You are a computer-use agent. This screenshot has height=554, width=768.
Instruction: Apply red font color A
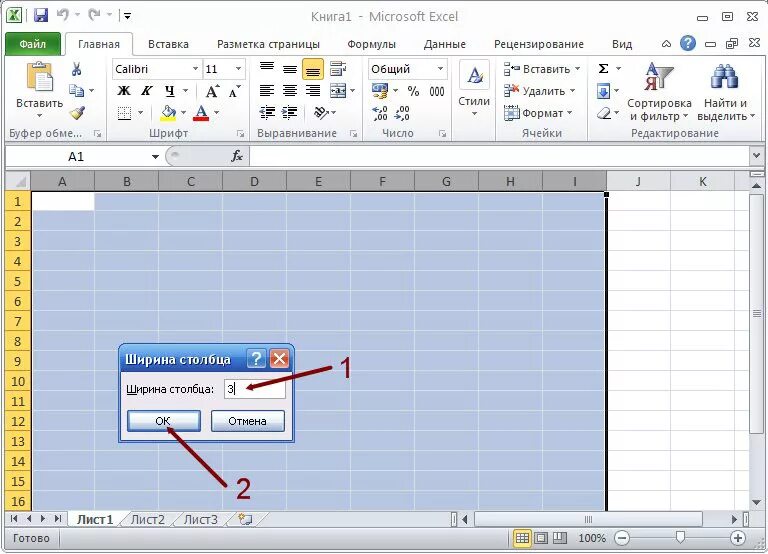(201, 113)
